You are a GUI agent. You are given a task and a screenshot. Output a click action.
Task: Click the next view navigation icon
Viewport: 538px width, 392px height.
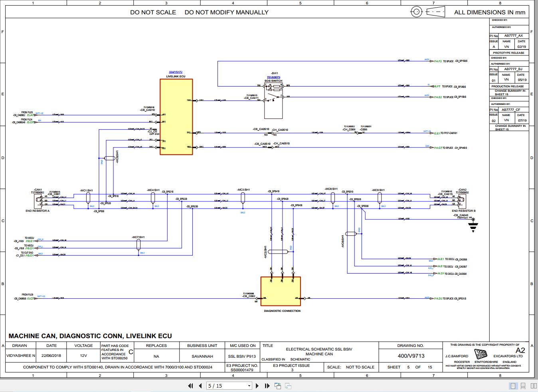(x=288, y=386)
